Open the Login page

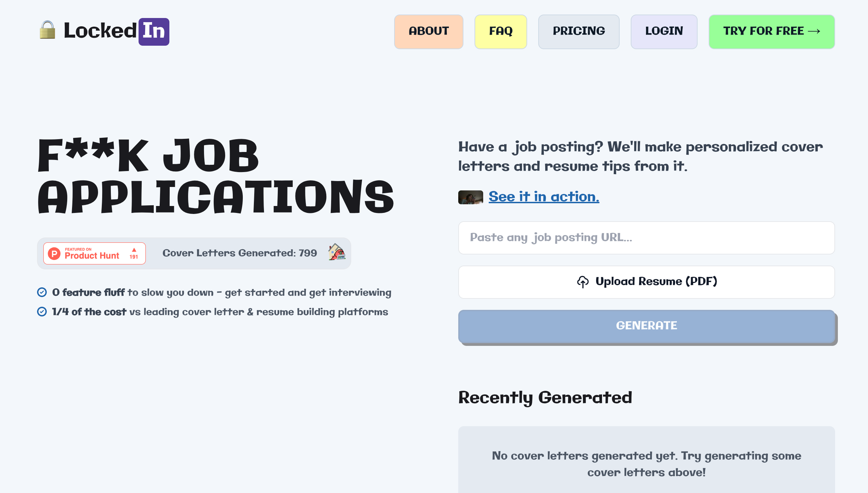664,32
